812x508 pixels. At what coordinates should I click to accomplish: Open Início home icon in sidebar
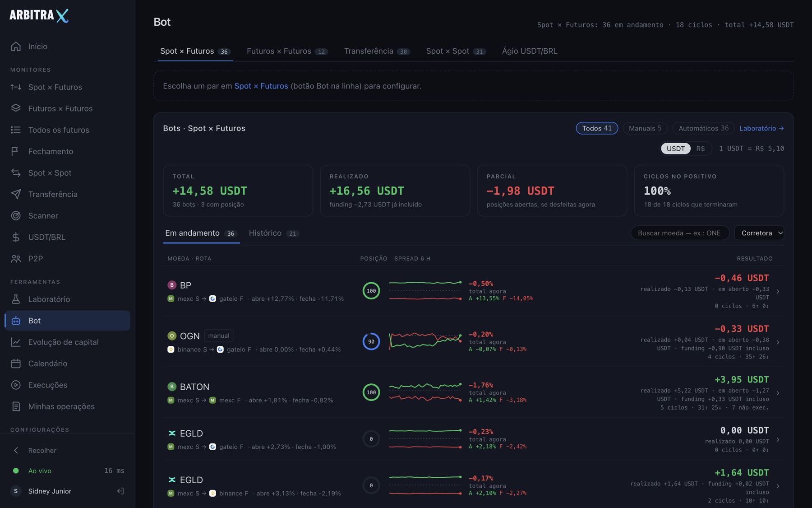tap(16, 47)
